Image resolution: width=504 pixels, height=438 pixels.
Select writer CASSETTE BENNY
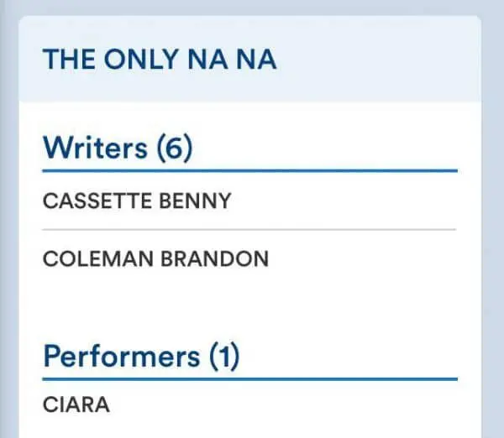(137, 201)
